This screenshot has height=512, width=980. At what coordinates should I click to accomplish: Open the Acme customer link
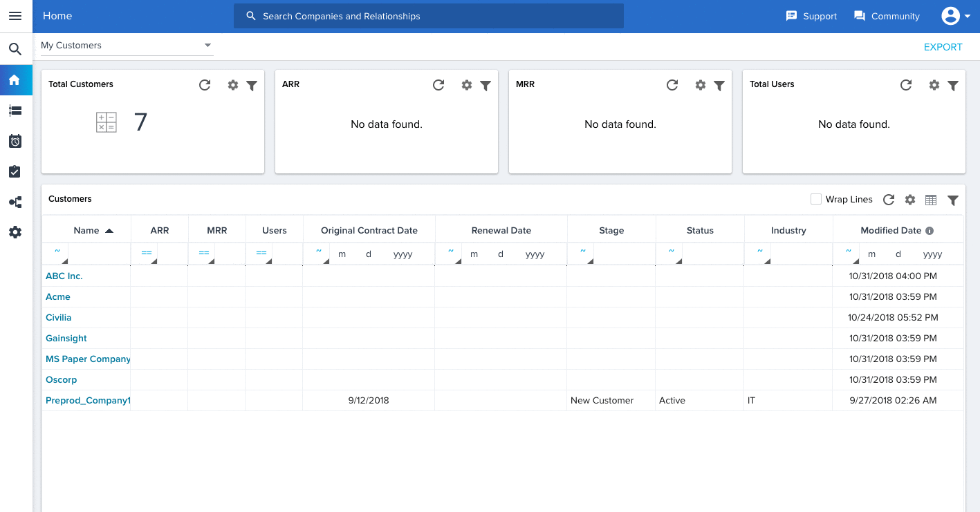click(x=58, y=296)
